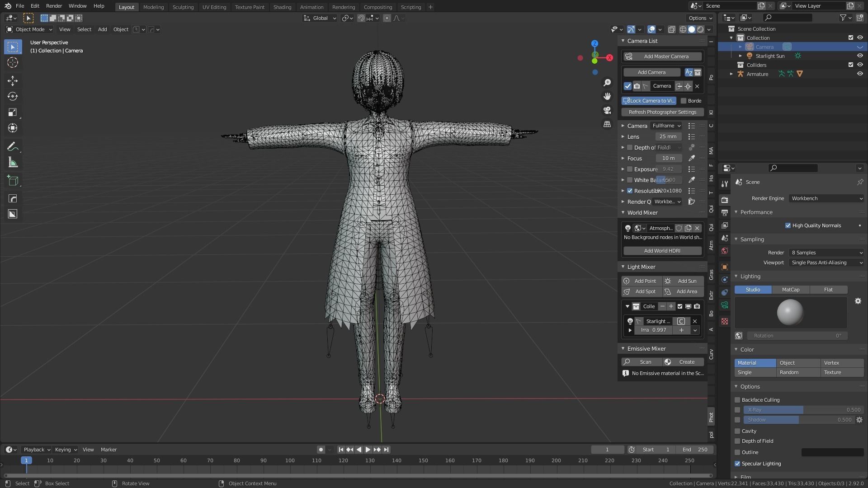The image size is (868, 488).
Task: Switch orthographic perspective grid icon
Action: point(607,124)
